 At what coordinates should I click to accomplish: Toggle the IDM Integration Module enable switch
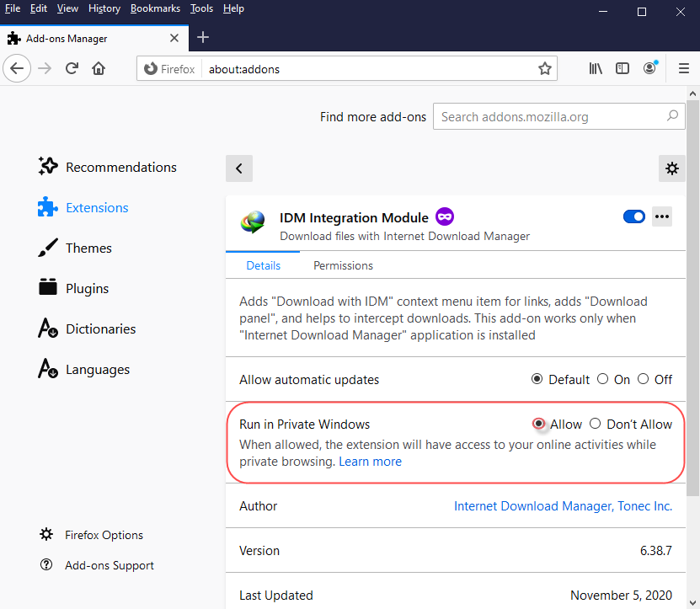[x=634, y=216]
